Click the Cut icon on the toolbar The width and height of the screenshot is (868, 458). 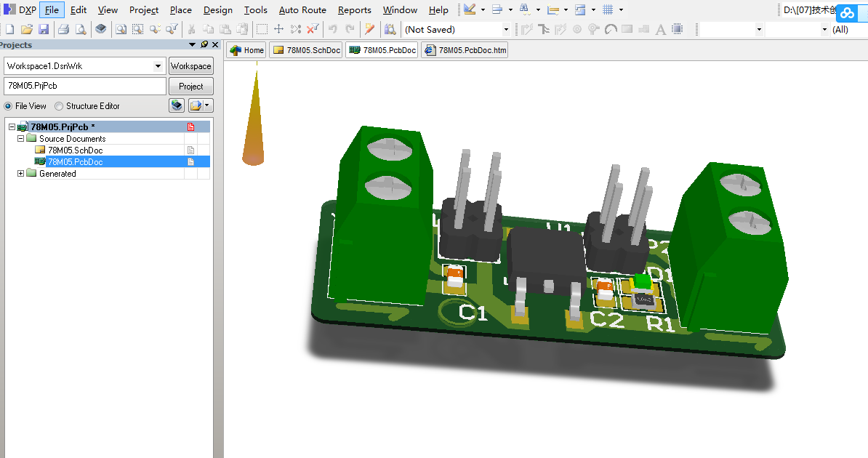tap(190, 29)
